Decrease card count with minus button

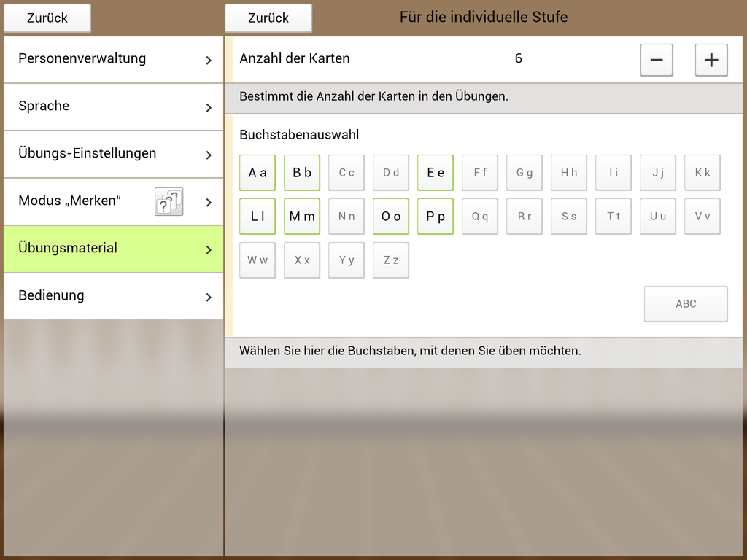(656, 60)
